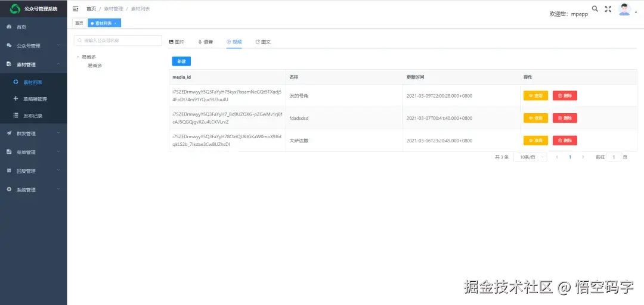Click the media_id column header

[x=181, y=77]
